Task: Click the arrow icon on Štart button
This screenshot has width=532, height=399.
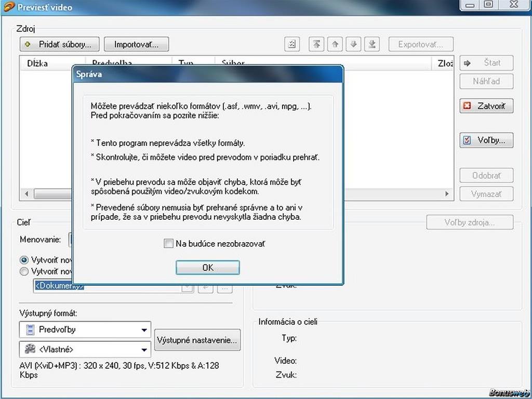Action: pyautogui.click(x=467, y=63)
